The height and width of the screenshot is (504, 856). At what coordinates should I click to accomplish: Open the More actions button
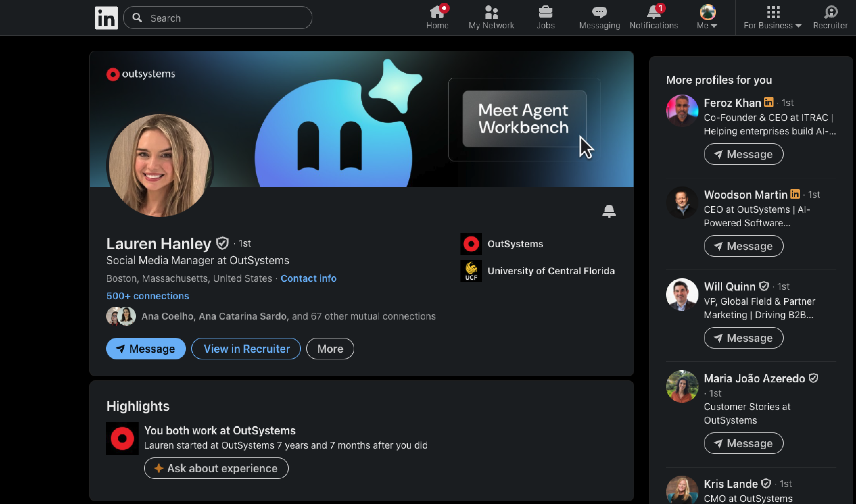click(x=330, y=349)
